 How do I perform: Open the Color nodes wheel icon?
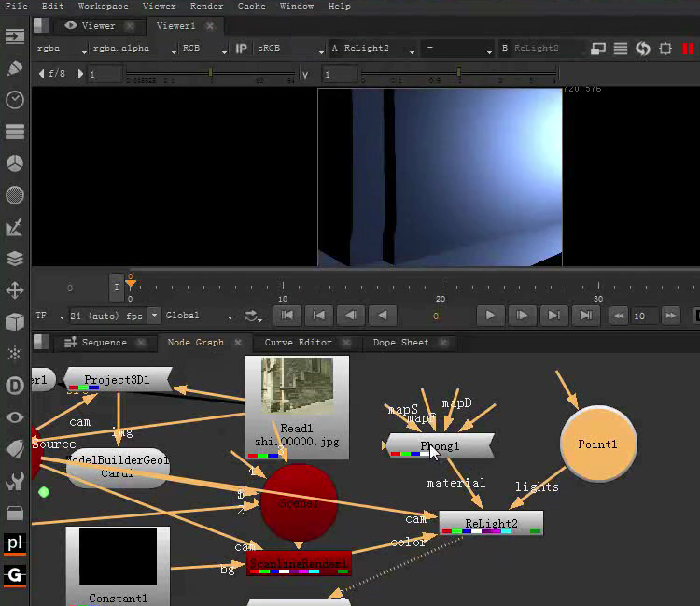[x=15, y=163]
